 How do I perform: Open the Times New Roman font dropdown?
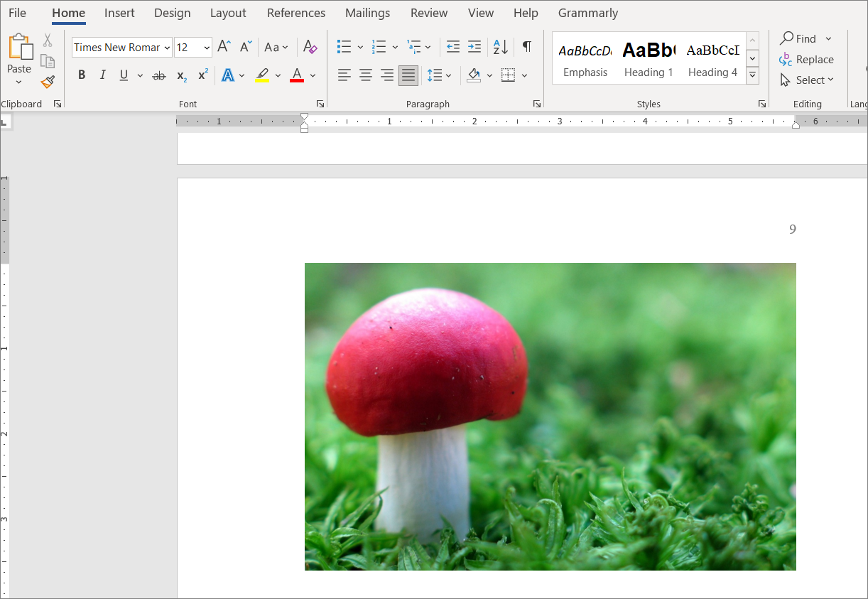167,48
